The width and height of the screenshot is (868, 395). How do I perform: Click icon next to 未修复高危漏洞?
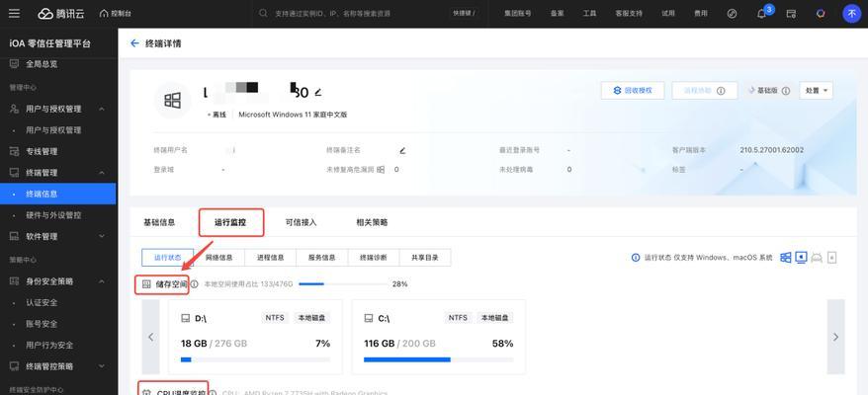pyautogui.click(x=381, y=169)
